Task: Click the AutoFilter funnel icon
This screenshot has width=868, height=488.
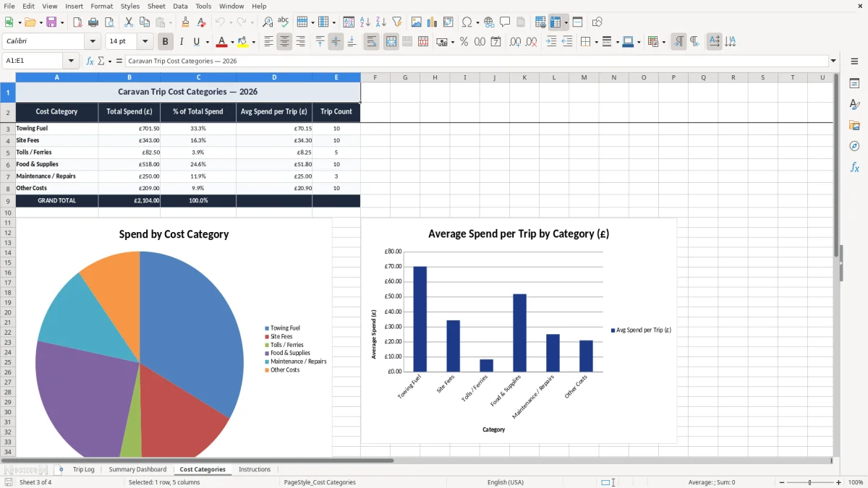Action: tap(396, 22)
